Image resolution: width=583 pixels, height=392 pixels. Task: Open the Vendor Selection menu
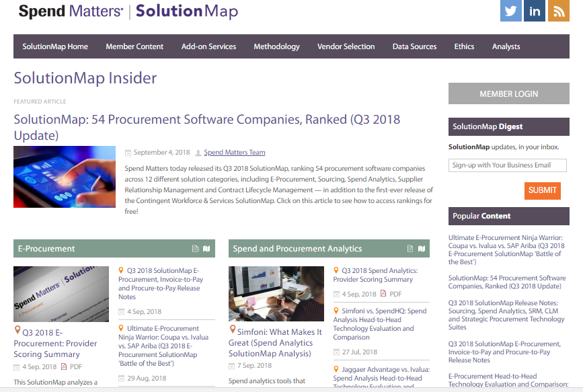(x=346, y=46)
